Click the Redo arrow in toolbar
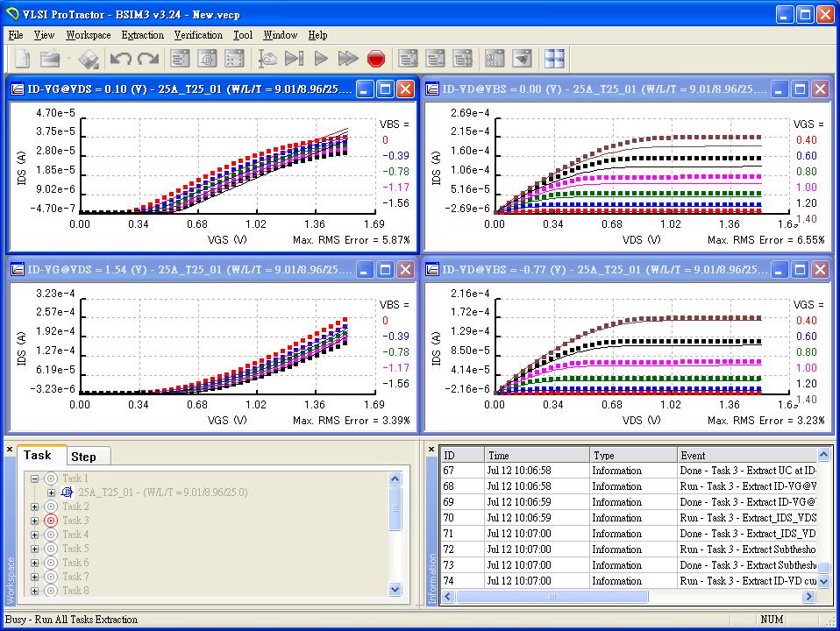 coord(147,59)
